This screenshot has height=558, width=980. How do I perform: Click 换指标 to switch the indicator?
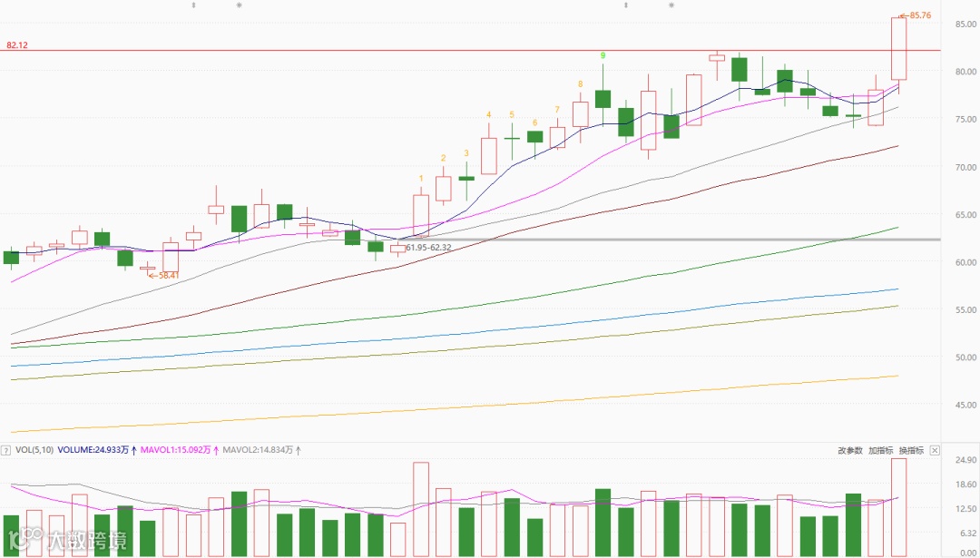pos(911,450)
